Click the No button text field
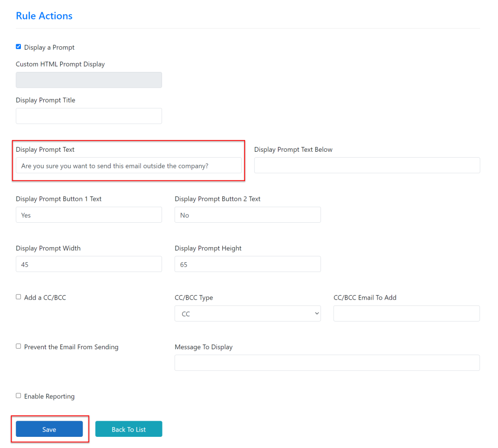This screenshot has height=448, width=498. click(247, 215)
